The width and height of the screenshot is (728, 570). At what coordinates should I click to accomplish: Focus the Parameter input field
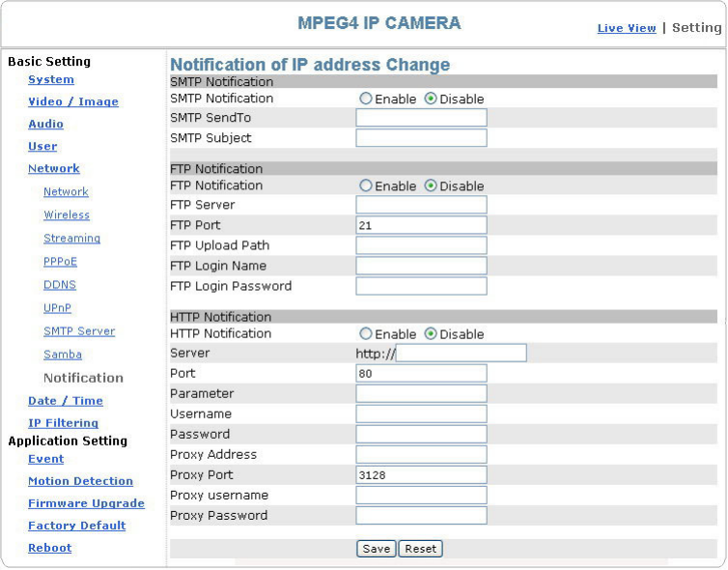(421, 393)
